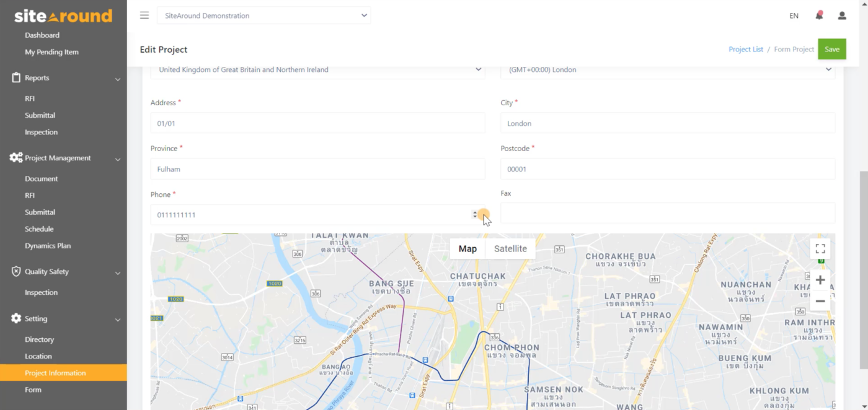Open the sidebar hamburger menu
Screen dimensions: 868x410
tap(144, 15)
